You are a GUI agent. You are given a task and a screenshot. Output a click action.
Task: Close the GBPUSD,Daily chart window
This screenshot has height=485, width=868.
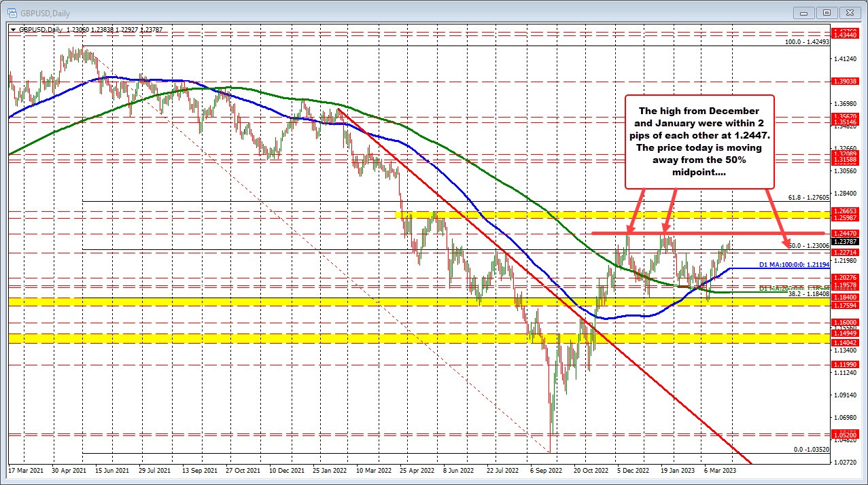pyautogui.click(x=850, y=12)
